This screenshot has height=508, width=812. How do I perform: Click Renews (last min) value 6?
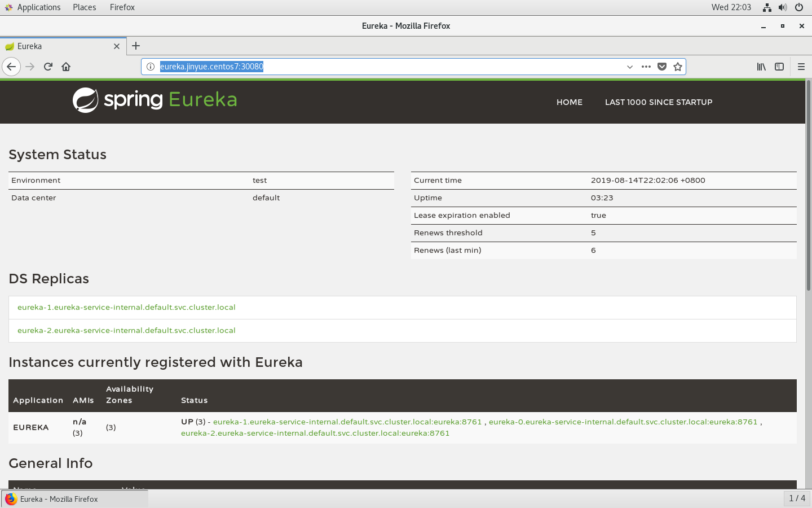click(593, 251)
